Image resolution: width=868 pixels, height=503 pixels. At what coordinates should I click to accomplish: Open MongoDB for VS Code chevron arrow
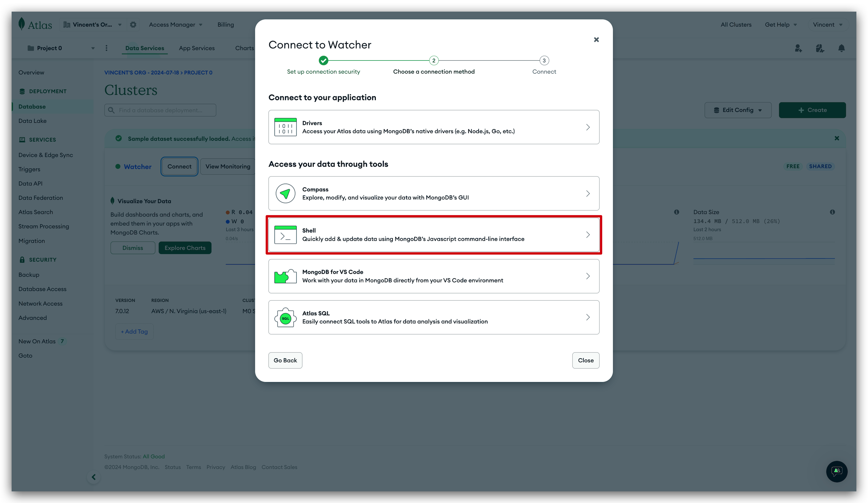tap(588, 276)
